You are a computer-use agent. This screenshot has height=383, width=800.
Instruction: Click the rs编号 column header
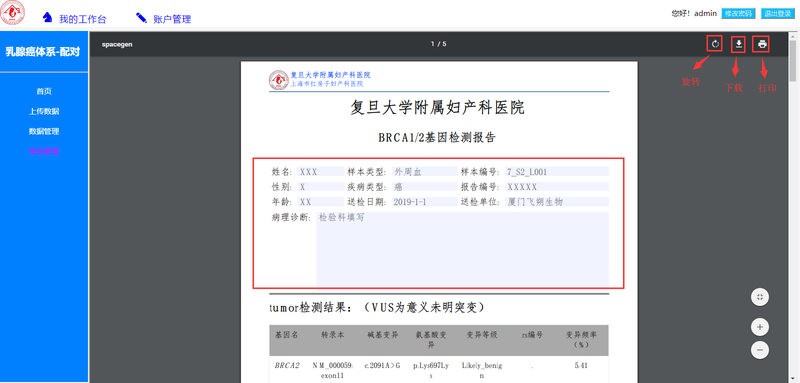tap(532, 335)
